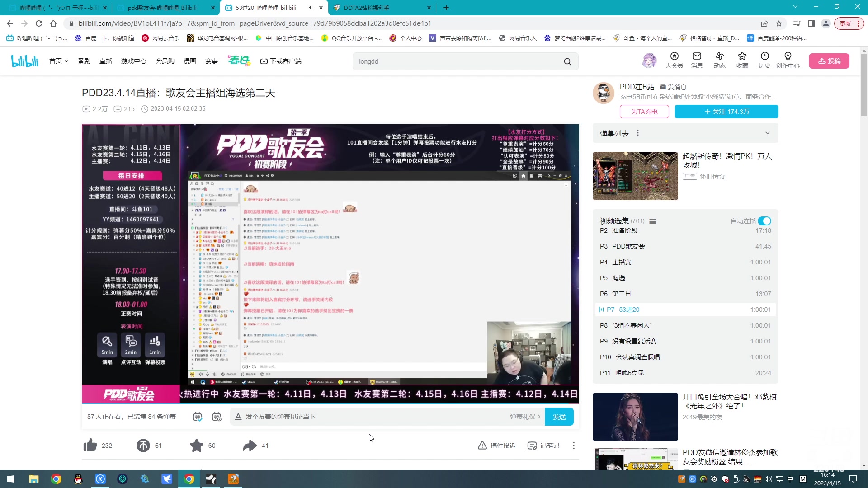Select episode P2 准备阶段
Screen dimensions: 868x488
coord(685,230)
